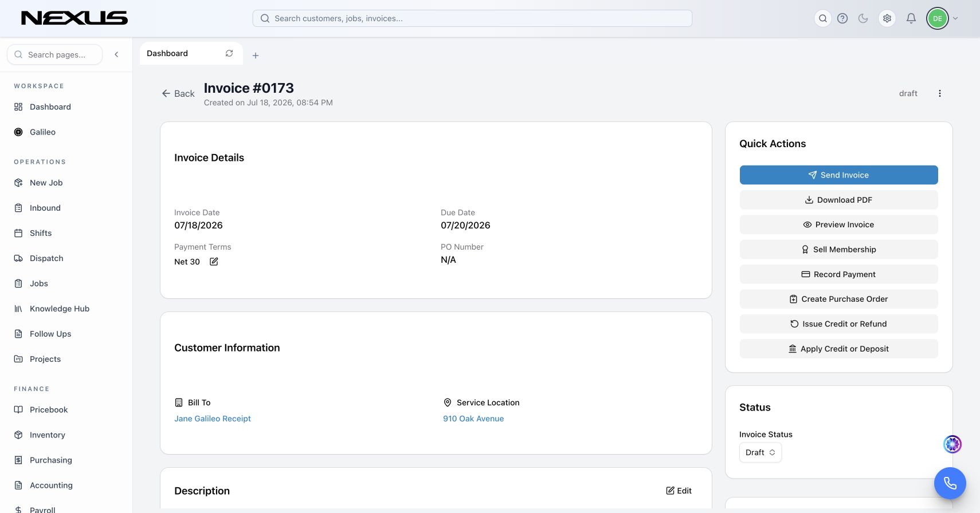Go Back from the invoice
This screenshot has width=980, height=513.
coord(178,93)
